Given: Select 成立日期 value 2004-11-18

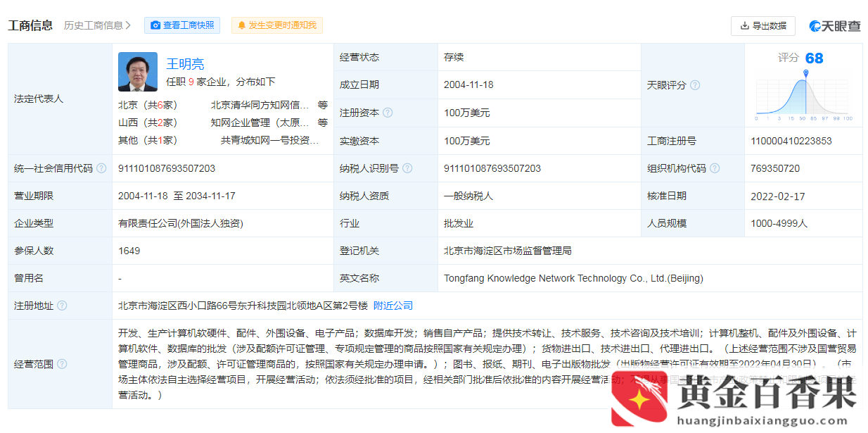Looking at the screenshot, I should (468, 84).
